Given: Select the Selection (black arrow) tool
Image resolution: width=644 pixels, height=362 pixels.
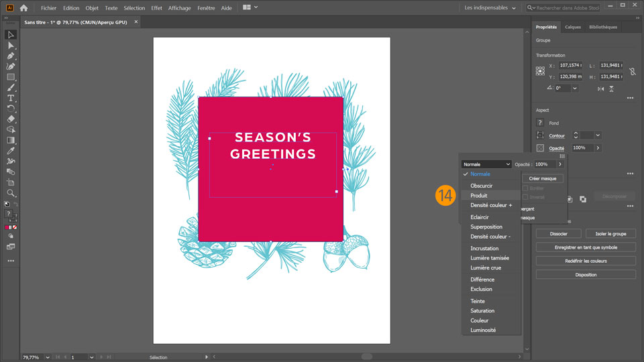Looking at the screenshot, I should pos(11,35).
